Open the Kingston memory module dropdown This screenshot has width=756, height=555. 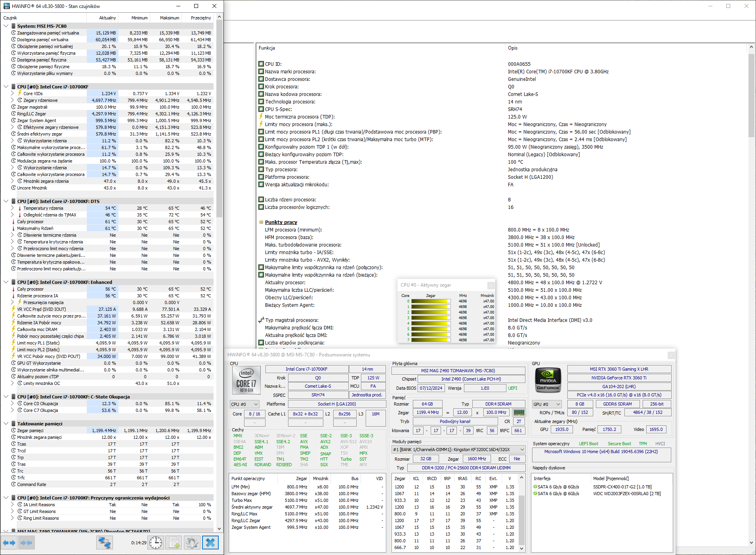click(458, 449)
